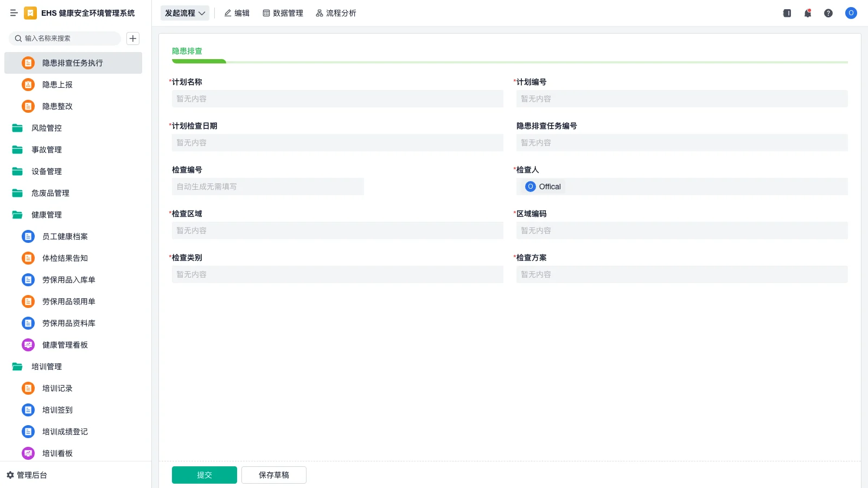Click the 保存草稿 button
This screenshot has width=868, height=488.
274,475
